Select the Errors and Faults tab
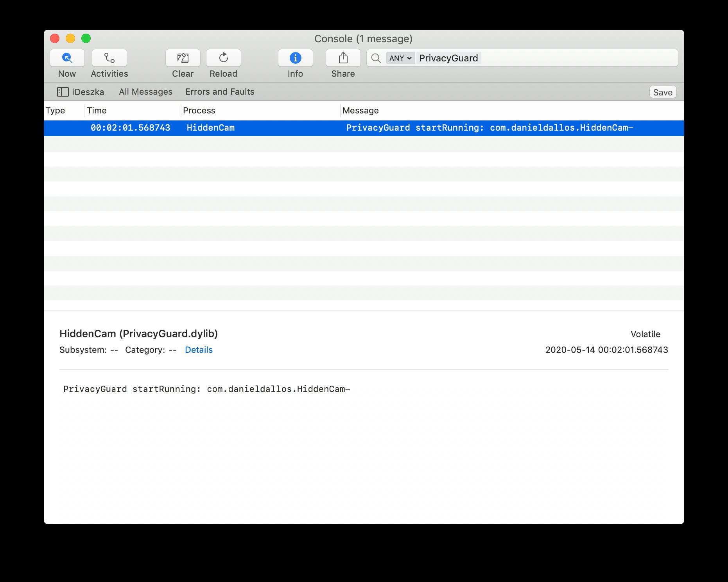 220,92
